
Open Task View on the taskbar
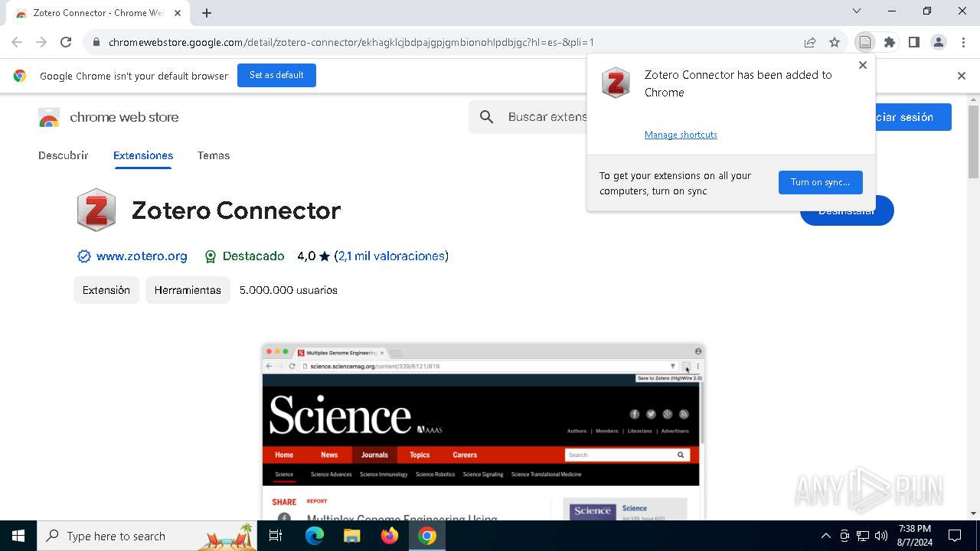coord(276,536)
